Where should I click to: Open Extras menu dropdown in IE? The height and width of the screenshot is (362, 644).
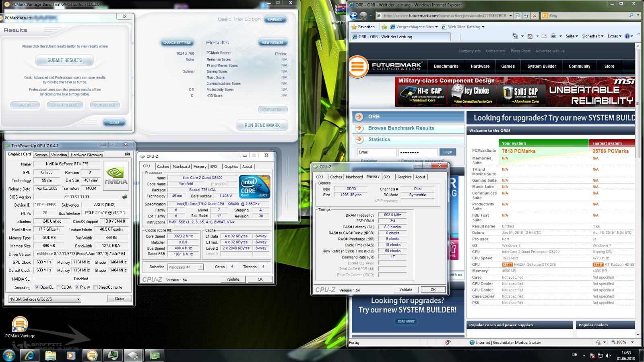(615, 36)
